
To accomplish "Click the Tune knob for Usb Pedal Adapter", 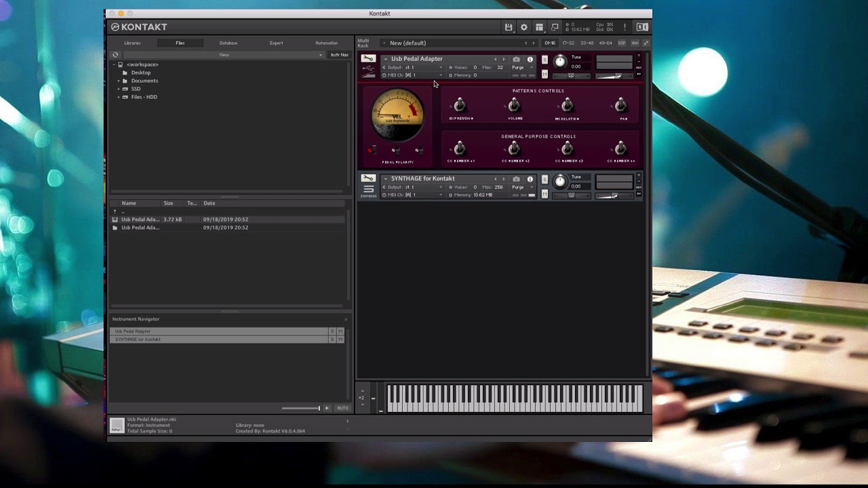I will click(560, 61).
